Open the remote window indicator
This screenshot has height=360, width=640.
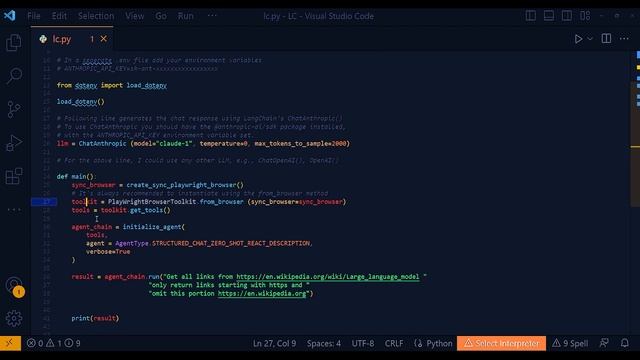[x=11, y=343]
